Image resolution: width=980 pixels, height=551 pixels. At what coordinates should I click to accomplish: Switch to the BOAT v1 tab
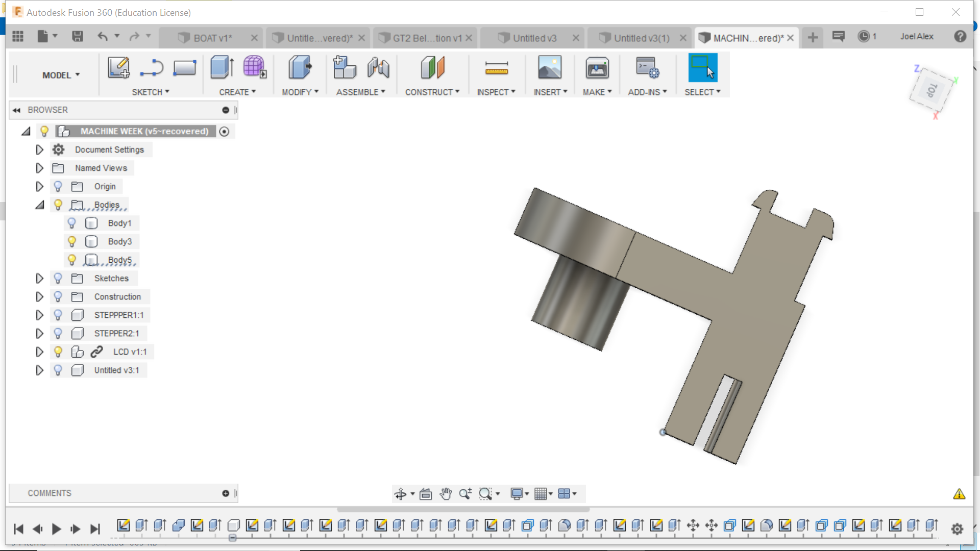(x=212, y=38)
